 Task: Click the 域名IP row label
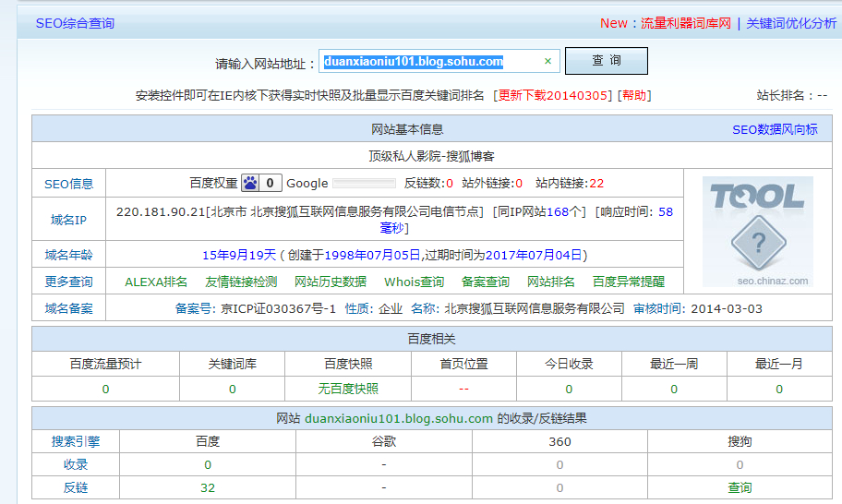tap(68, 220)
